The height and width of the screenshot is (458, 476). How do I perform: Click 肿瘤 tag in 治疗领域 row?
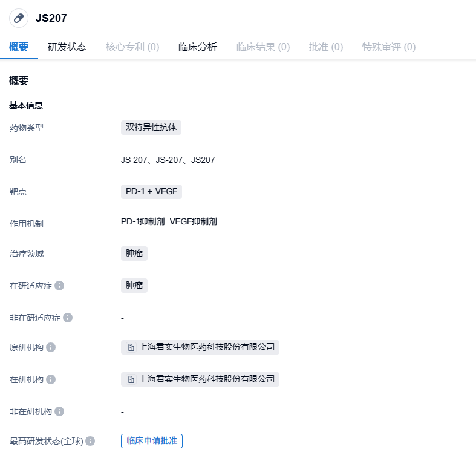coord(134,254)
